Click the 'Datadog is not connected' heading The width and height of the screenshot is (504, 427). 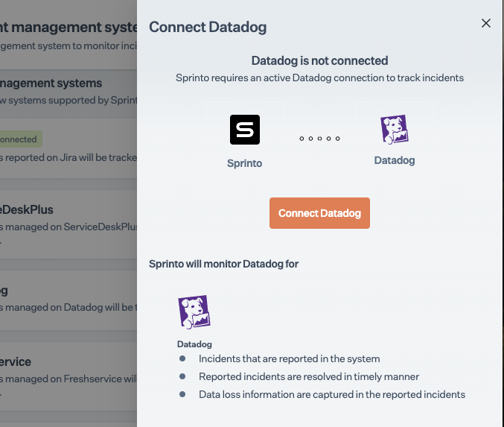coord(319,60)
